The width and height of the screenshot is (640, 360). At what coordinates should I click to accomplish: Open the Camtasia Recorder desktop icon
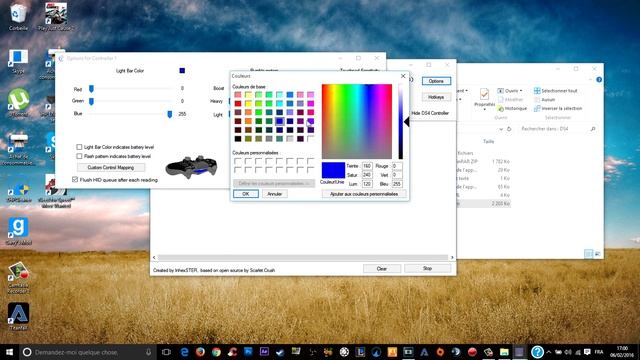point(18,278)
